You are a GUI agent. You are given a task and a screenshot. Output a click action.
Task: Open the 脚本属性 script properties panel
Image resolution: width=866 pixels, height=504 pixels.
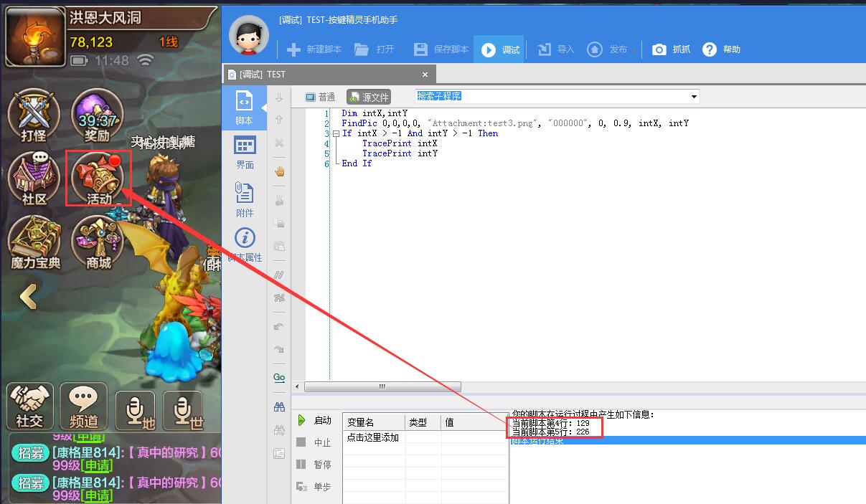(x=245, y=245)
